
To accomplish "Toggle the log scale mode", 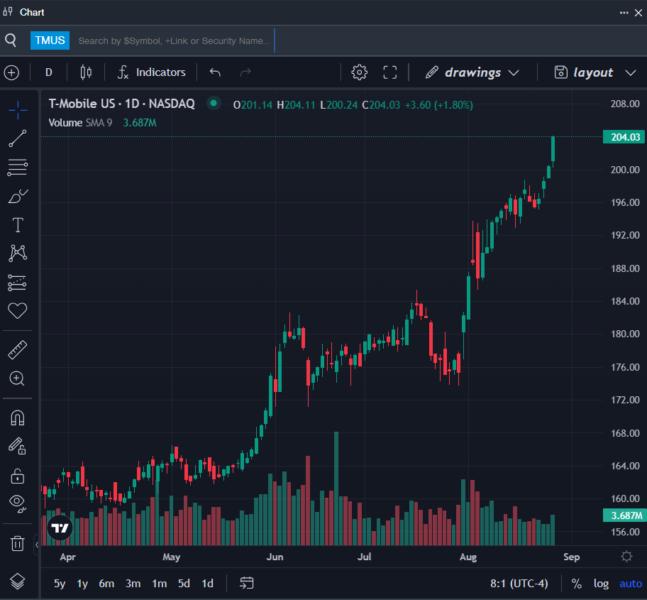I will (x=601, y=583).
